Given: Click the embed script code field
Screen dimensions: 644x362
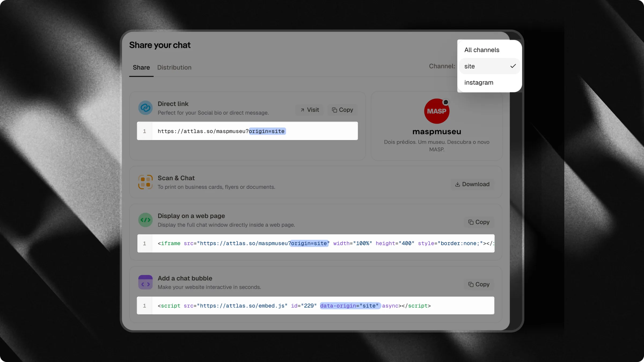Looking at the screenshot, I should pyautogui.click(x=316, y=306).
